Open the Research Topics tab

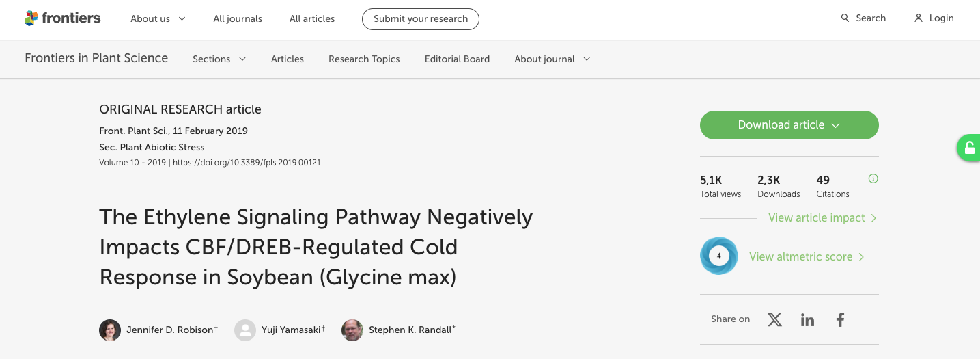point(364,59)
